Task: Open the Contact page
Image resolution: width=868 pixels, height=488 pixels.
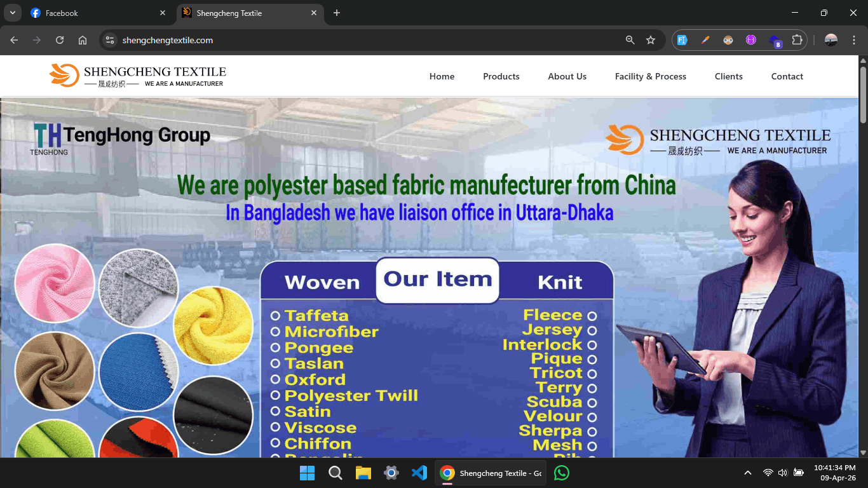Action: [787, 76]
